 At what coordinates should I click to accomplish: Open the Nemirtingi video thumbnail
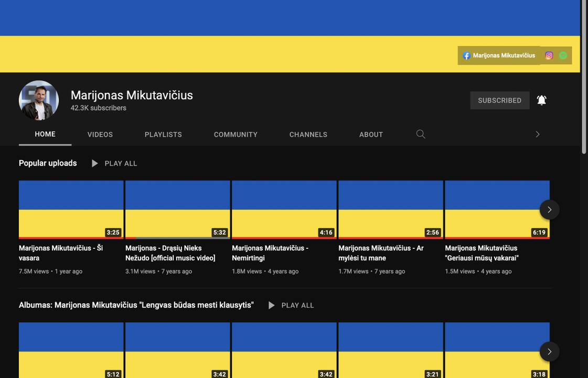pos(284,209)
